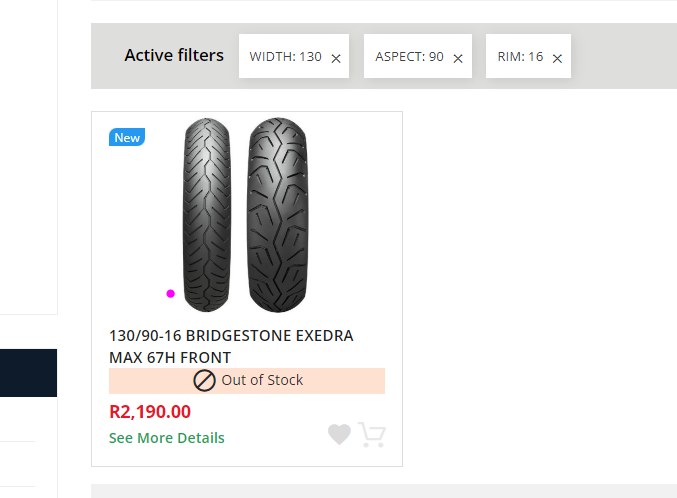
Task: Click the out of stock prohibited icon
Action: pyautogui.click(x=204, y=381)
